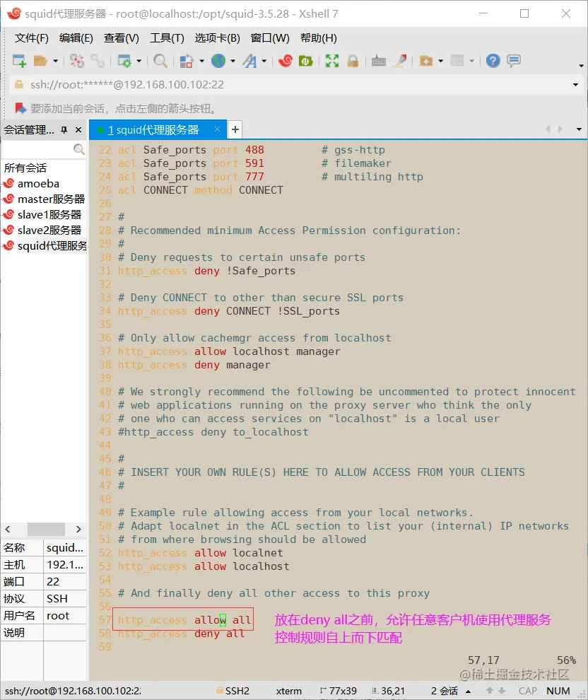This screenshot has height=700, width=588.
Task: Expand the Open folder dropdown arrow
Action: point(55,61)
